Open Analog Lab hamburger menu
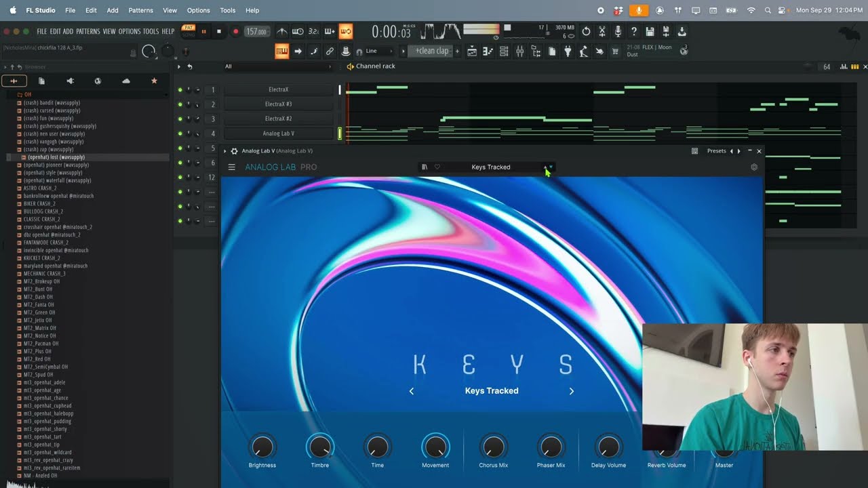The image size is (868, 488). (x=231, y=167)
